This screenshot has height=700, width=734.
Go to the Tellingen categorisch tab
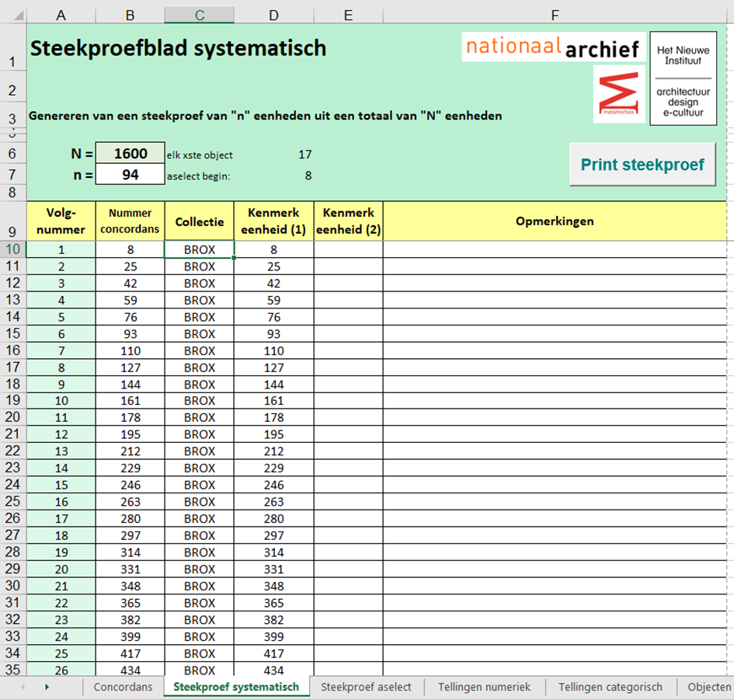[x=611, y=687]
